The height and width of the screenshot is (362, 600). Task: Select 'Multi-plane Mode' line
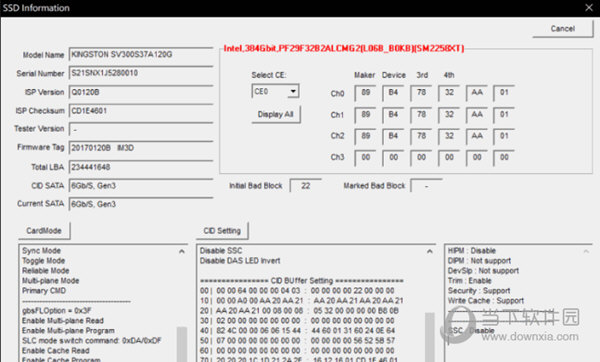coord(51,280)
